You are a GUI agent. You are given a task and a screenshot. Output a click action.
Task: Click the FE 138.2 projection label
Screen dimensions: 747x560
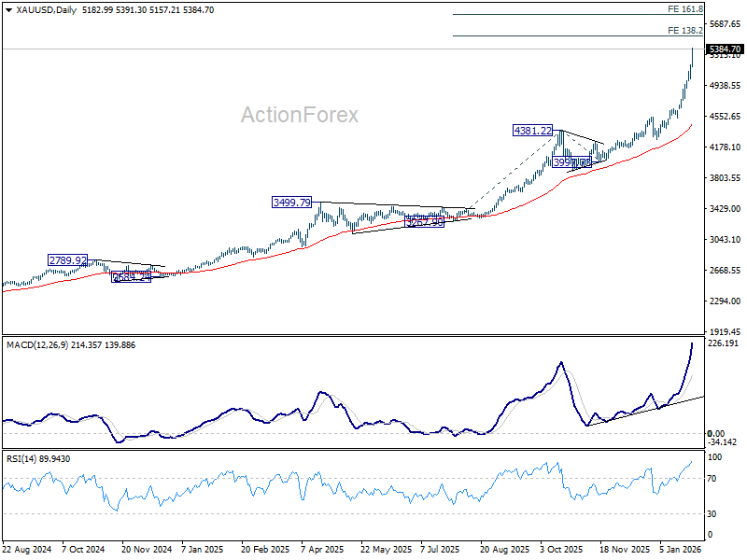[685, 30]
